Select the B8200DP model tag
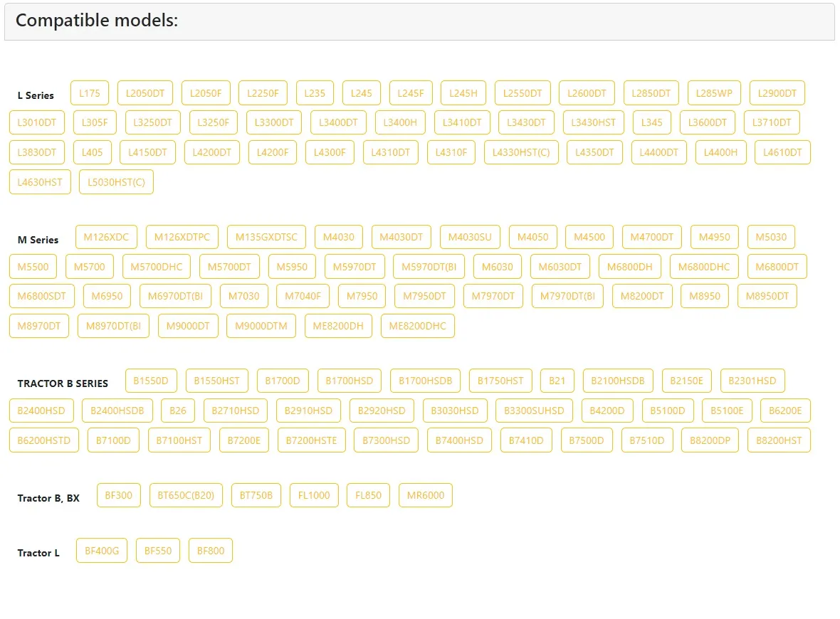Viewport: 840px width, 619px height. point(710,440)
